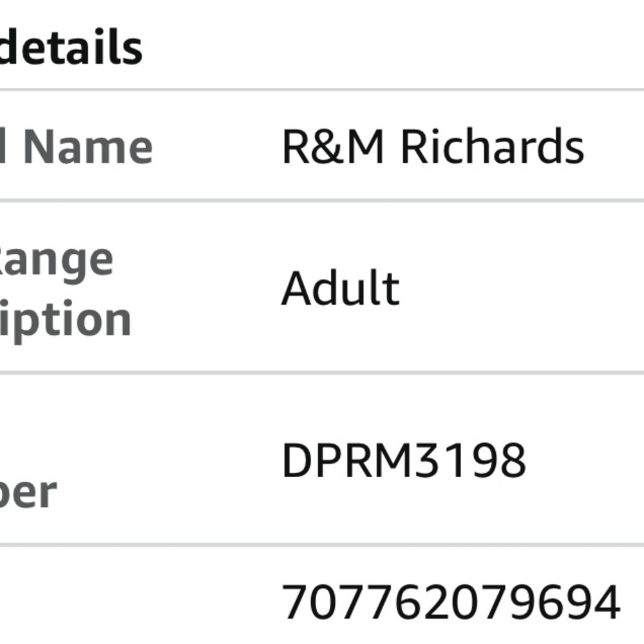This screenshot has width=644, height=644.
Task: Click the "R&M" part of the brand name
Action: click(333, 147)
